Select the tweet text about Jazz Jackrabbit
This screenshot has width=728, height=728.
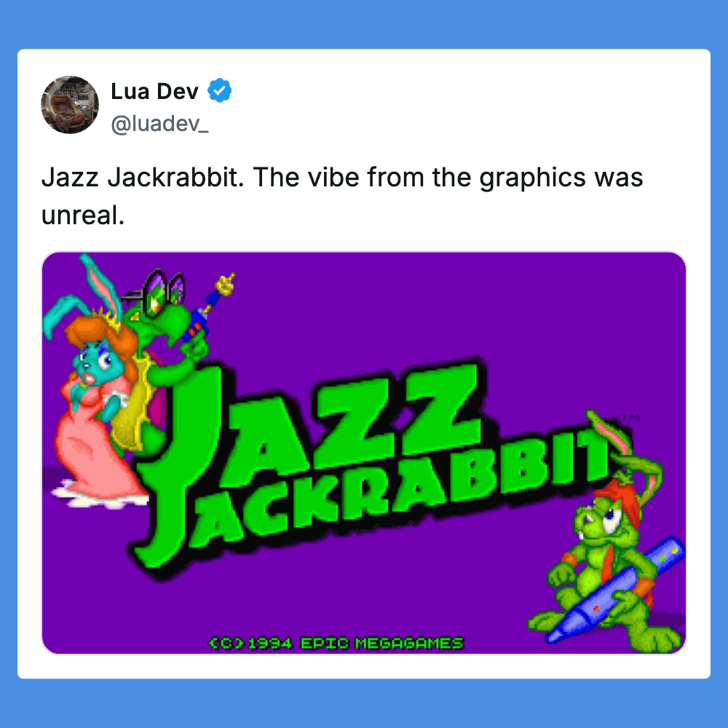tap(342, 196)
